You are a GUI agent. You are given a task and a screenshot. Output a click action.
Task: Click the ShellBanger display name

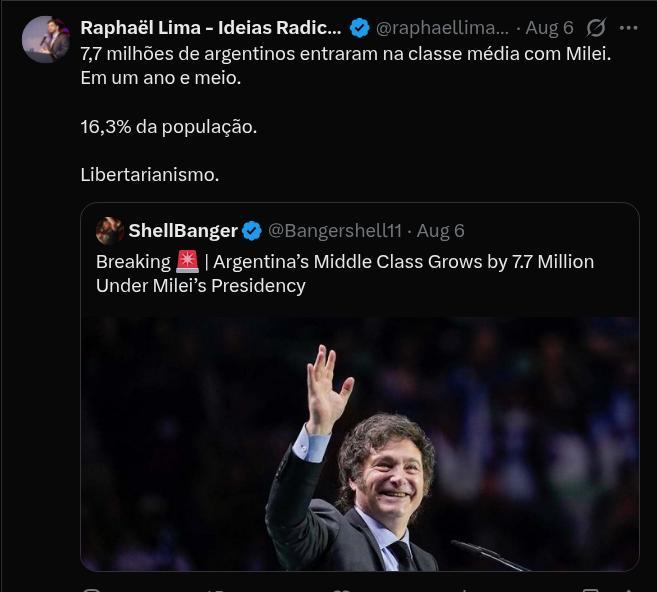(x=183, y=231)
